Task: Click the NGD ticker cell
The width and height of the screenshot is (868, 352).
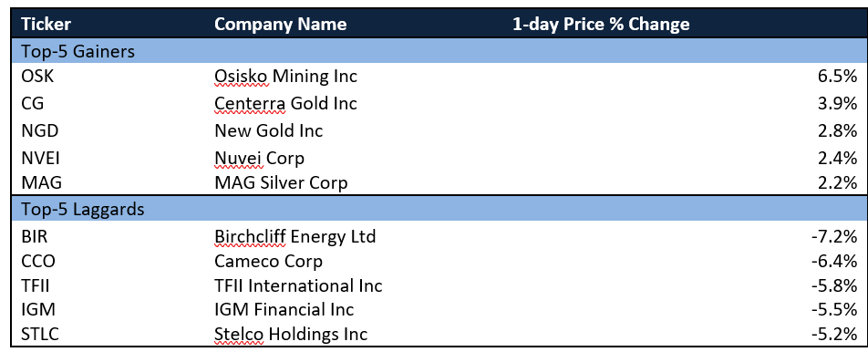Action: [x=40, y=130]
